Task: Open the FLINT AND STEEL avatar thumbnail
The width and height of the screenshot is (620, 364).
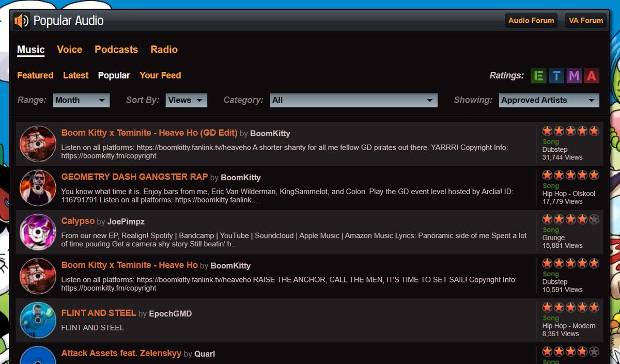Action: click(x=38, y=321)
